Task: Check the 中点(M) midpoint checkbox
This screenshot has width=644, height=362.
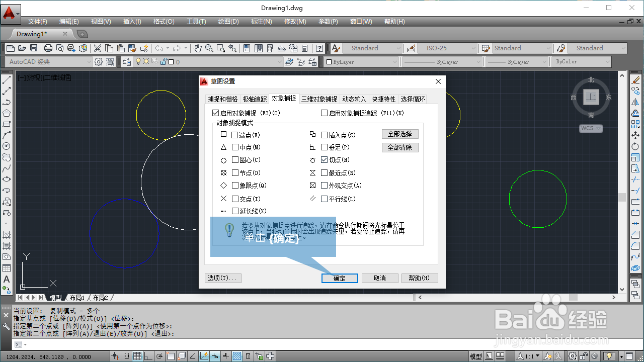Action: coord(235,147)
